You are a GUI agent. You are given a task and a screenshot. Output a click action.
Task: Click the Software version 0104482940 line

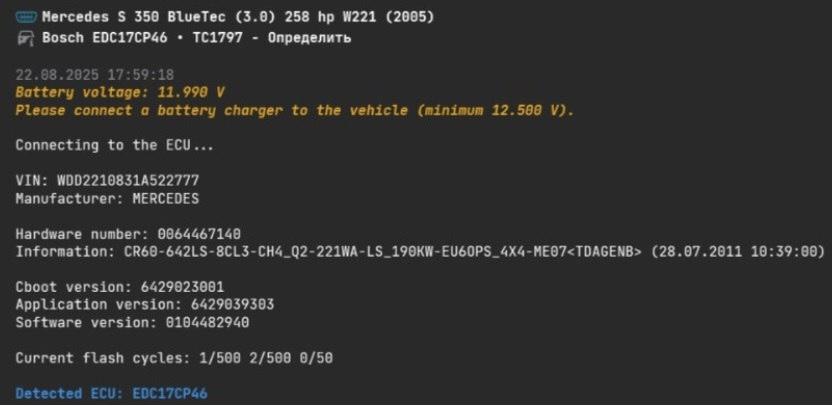pyautogui.click(x=132, y=322)
